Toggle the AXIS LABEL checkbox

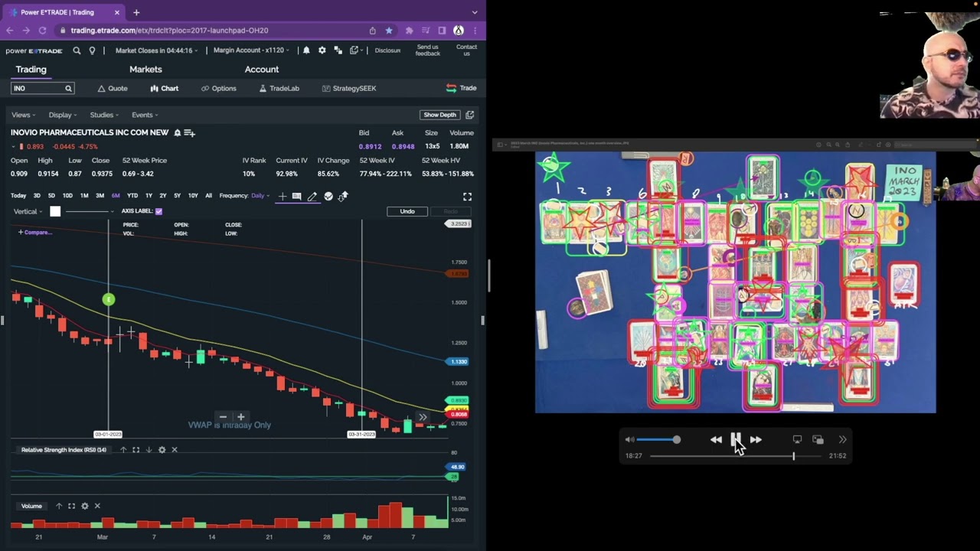(x=158, y=211)
